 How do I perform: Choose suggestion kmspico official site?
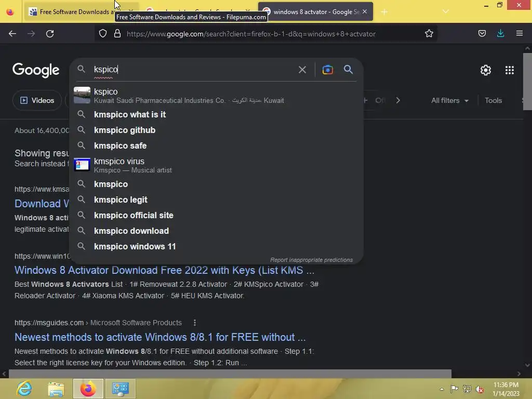(217, 216)
